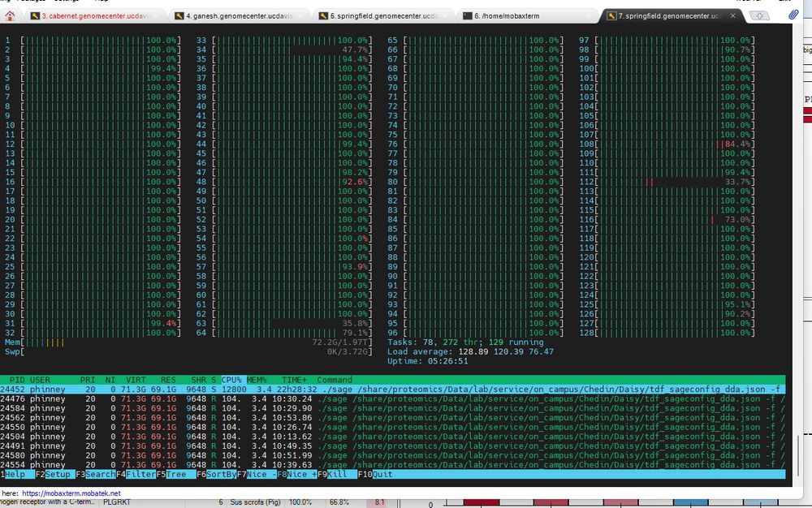The height and width of the screenshot is (508, 812).
Task: Toggle F5 Tree view in htop
Action: [x=176, y=475]
